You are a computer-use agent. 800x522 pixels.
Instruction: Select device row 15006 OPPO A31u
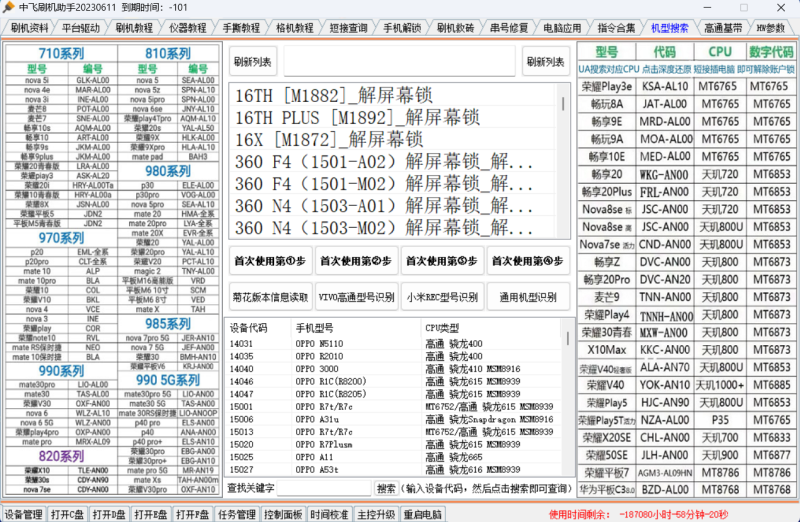[394, 419]
